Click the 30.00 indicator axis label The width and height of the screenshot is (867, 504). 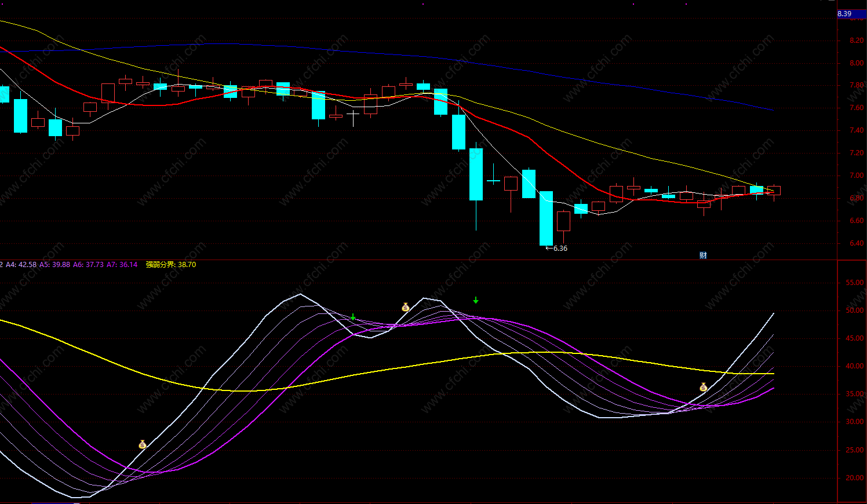[855, 422]
